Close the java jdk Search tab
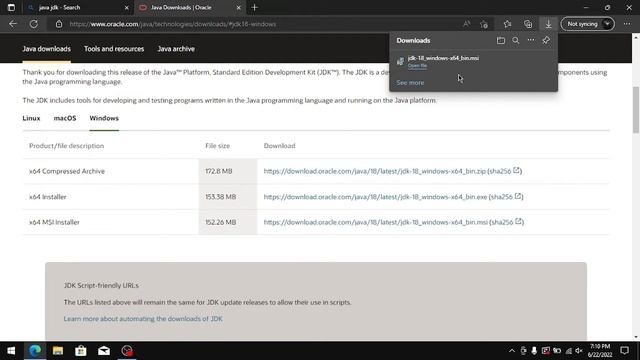 tap(127, 7)
